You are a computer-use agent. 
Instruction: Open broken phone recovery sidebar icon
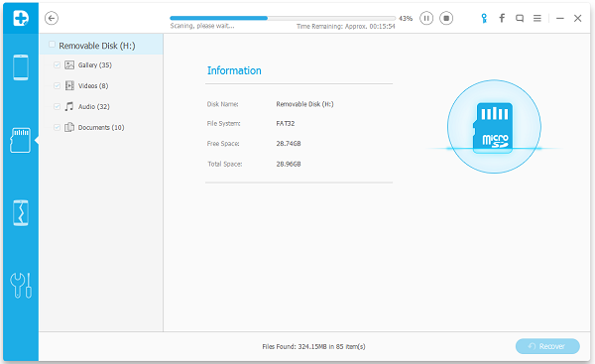pos(21,212)
